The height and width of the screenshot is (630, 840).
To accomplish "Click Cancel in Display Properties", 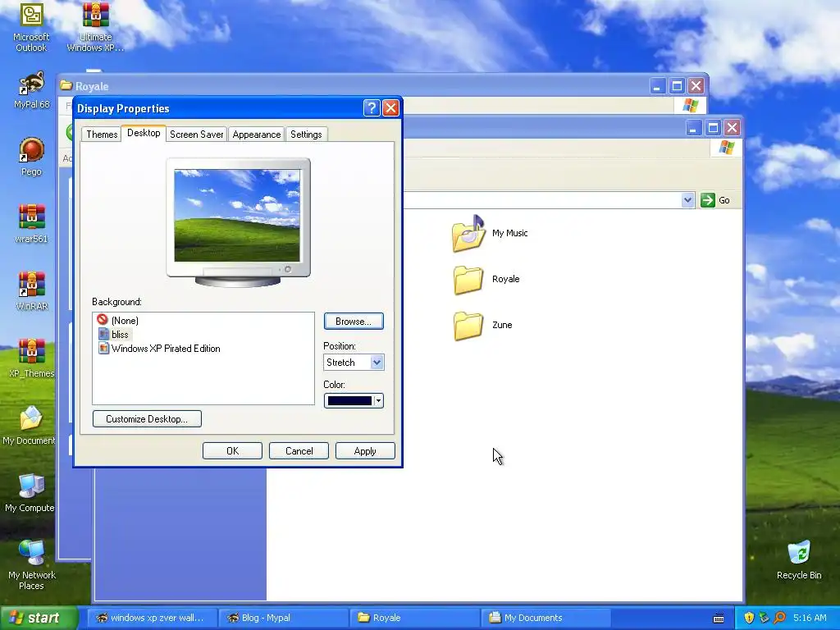I will [299, 451].
